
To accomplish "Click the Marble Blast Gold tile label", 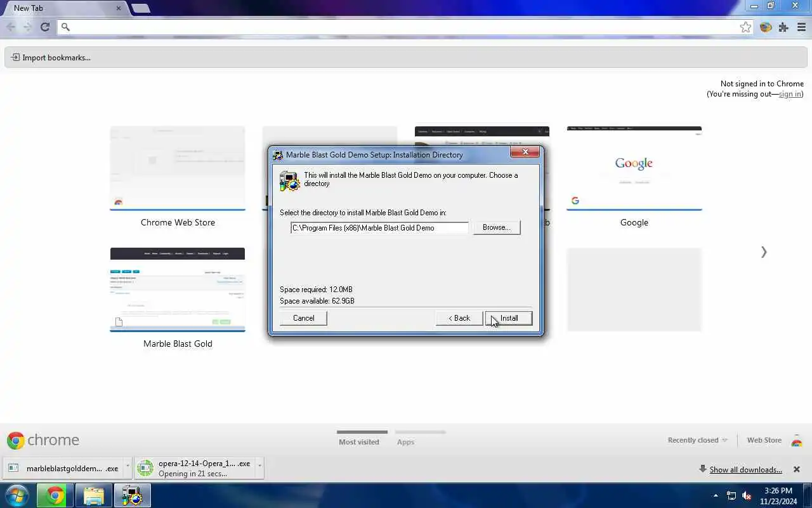I will tap(178, 344).
